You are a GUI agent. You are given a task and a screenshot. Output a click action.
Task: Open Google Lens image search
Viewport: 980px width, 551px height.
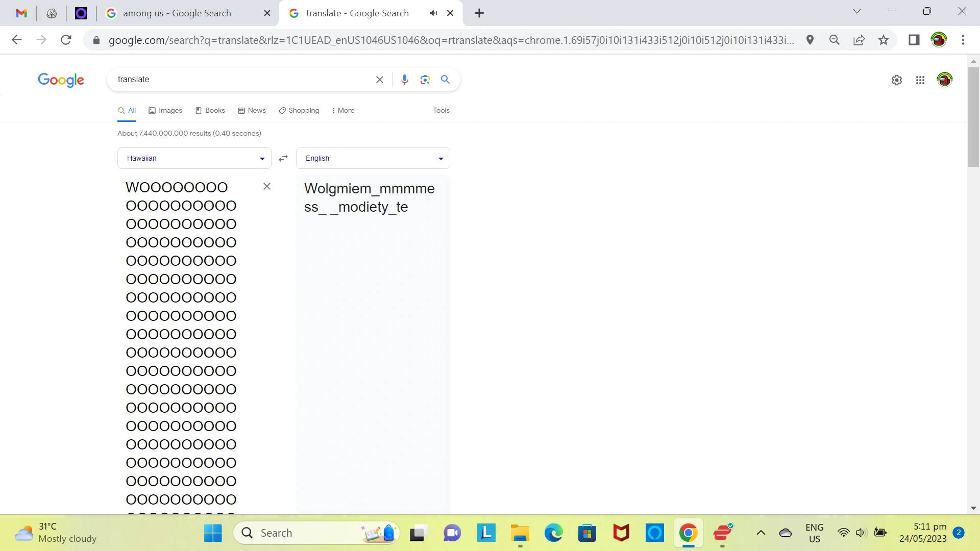click(425, 80)
